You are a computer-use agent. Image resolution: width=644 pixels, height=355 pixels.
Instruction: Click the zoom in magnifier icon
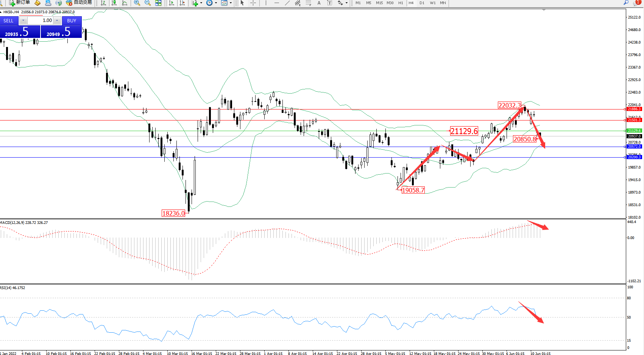click(x=137, y=3)
